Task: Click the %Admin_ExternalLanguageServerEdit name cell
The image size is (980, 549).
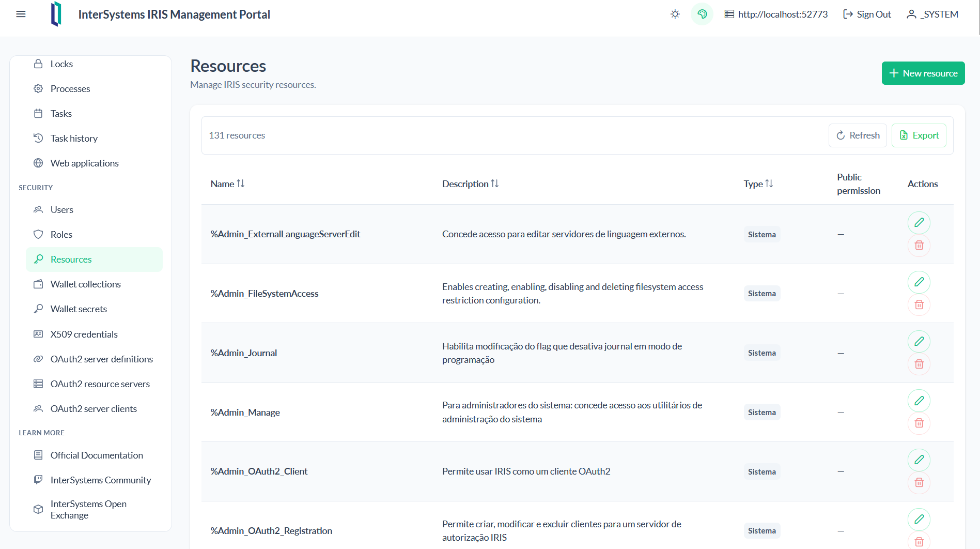Action: coord(285,234)
